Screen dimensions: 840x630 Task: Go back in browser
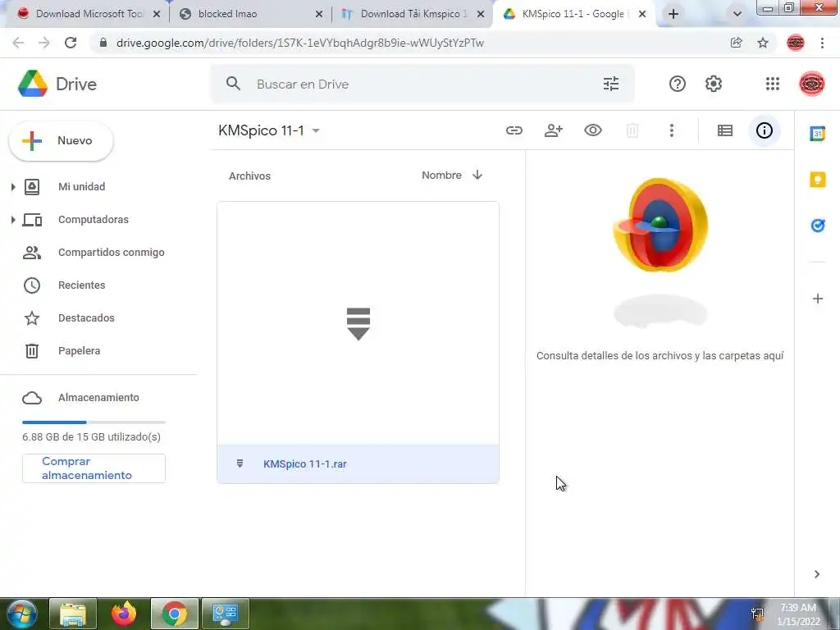18,43
